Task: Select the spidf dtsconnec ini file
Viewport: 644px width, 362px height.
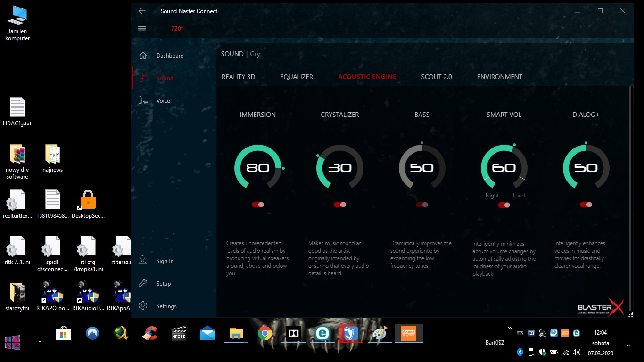Action: click(52, 254)
